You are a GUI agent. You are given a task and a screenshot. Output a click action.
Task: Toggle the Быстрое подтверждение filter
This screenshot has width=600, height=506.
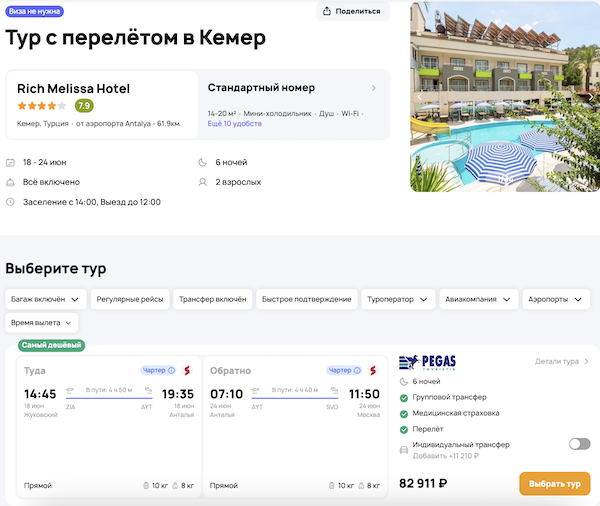(x=306, y=299)
